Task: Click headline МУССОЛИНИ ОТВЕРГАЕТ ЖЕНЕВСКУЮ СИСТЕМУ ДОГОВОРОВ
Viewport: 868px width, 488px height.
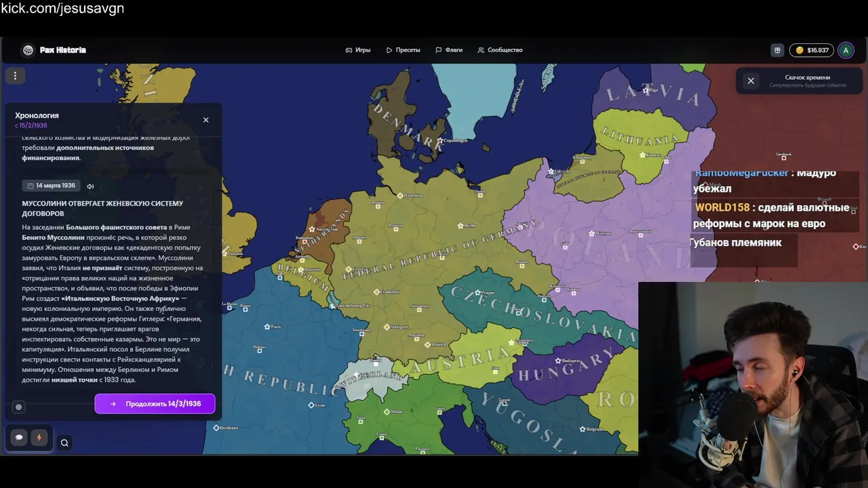Action: [x=102, y=208]
